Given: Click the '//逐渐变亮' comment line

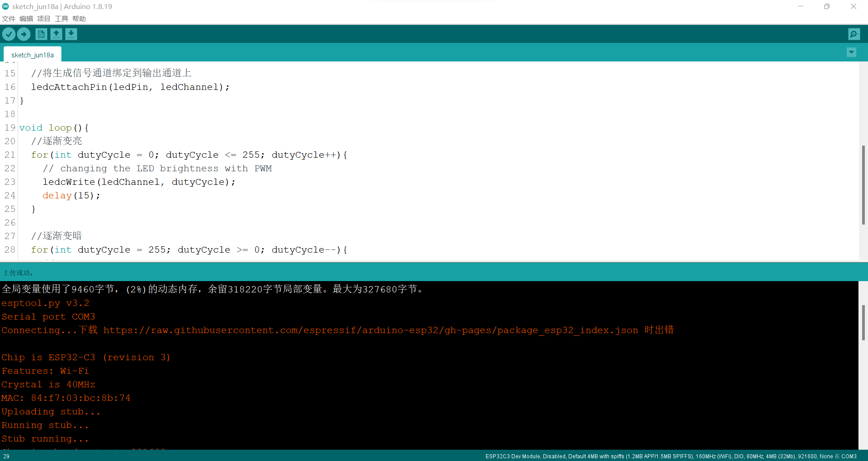Looking at the screenshot, I should [x=57, y=141].
